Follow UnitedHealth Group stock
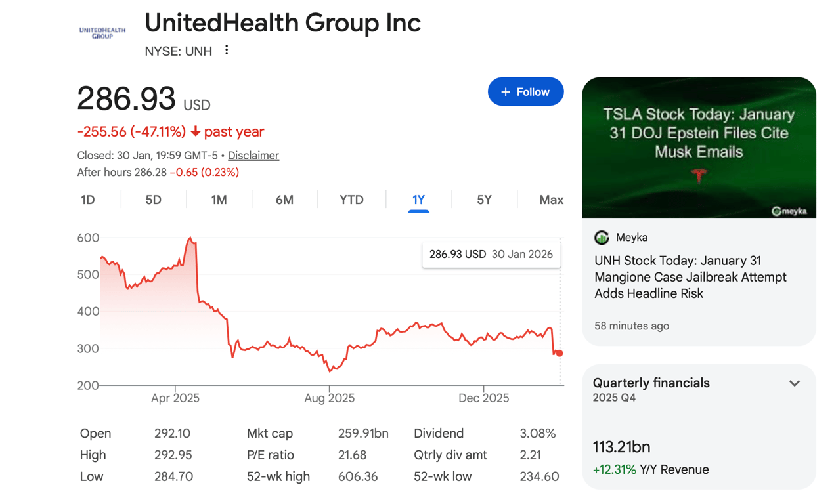This screenshot has width=834, height=504. click(x=525, y=92)
